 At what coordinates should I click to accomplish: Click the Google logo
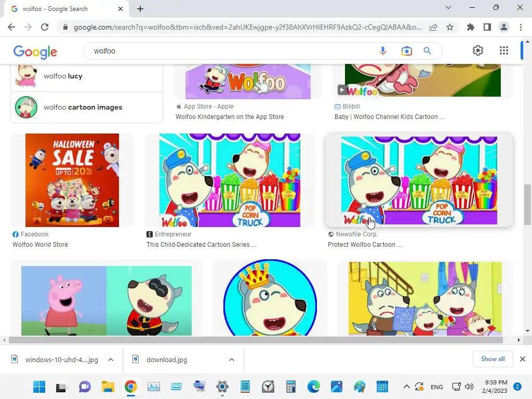pos(35,52)
